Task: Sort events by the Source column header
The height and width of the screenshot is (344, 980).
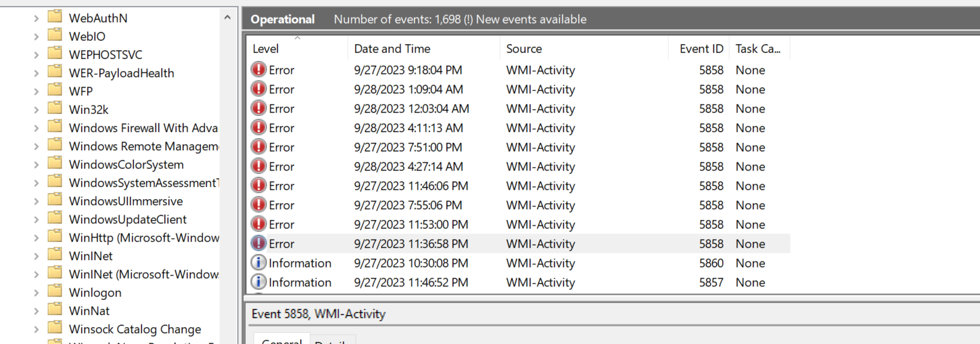Action: point(584,48)
